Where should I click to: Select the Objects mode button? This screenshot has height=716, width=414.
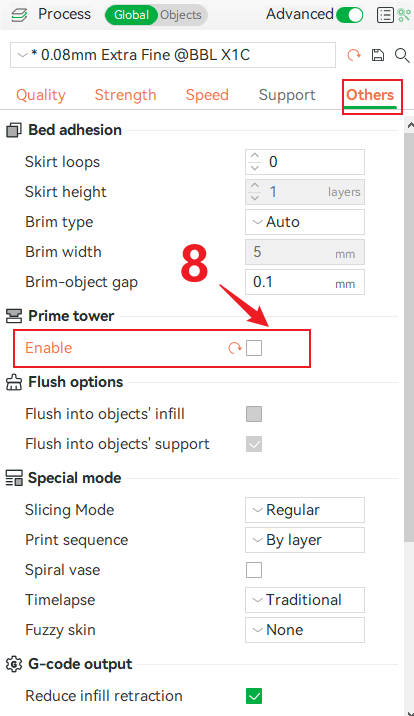(181, 15)
